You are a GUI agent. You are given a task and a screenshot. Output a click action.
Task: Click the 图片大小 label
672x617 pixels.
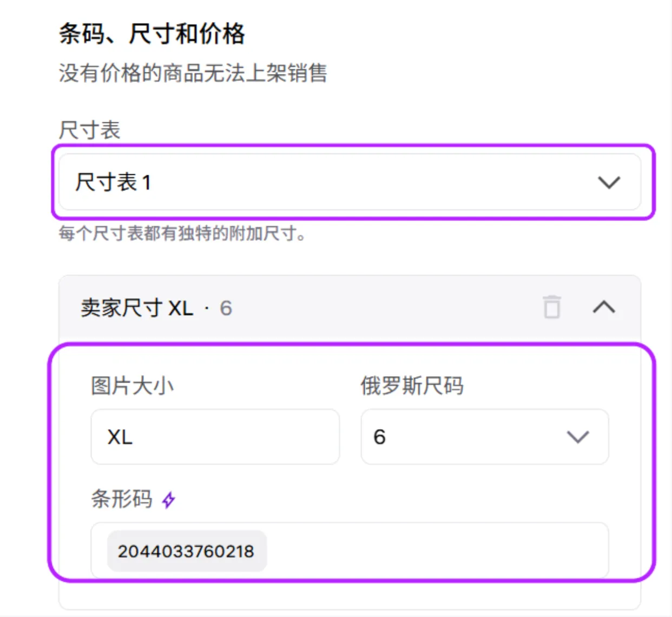132,386
